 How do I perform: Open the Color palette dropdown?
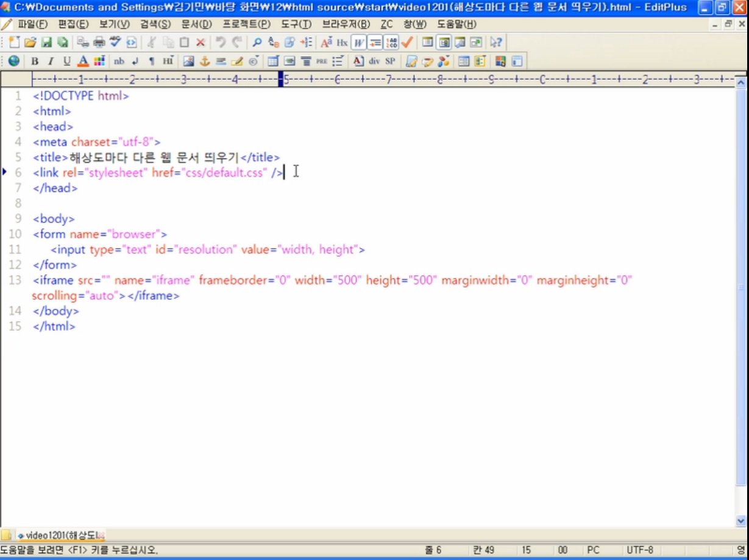coord(99,61)
